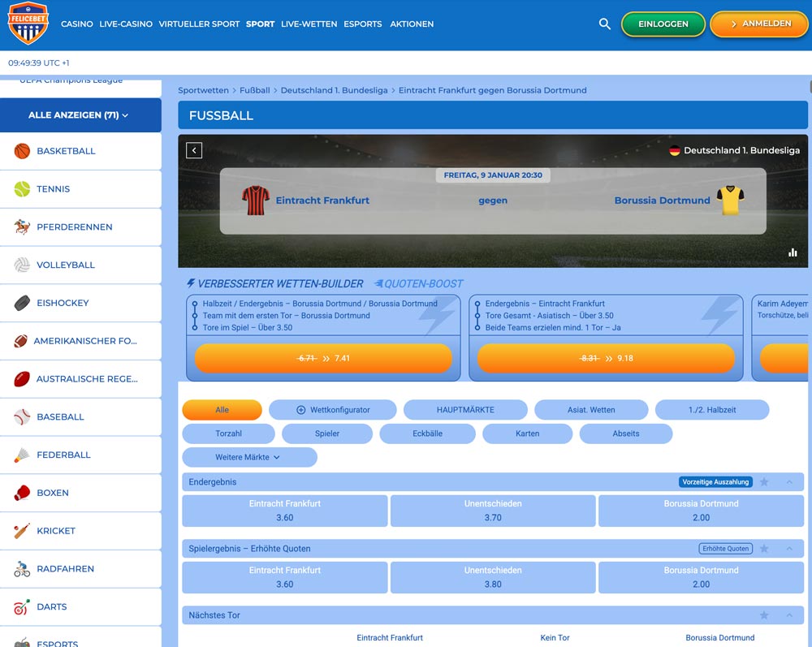Screen dimensions: 812x647
Task: Add boosted bet 8.31 to 9.18
Action: pos(606,358)
